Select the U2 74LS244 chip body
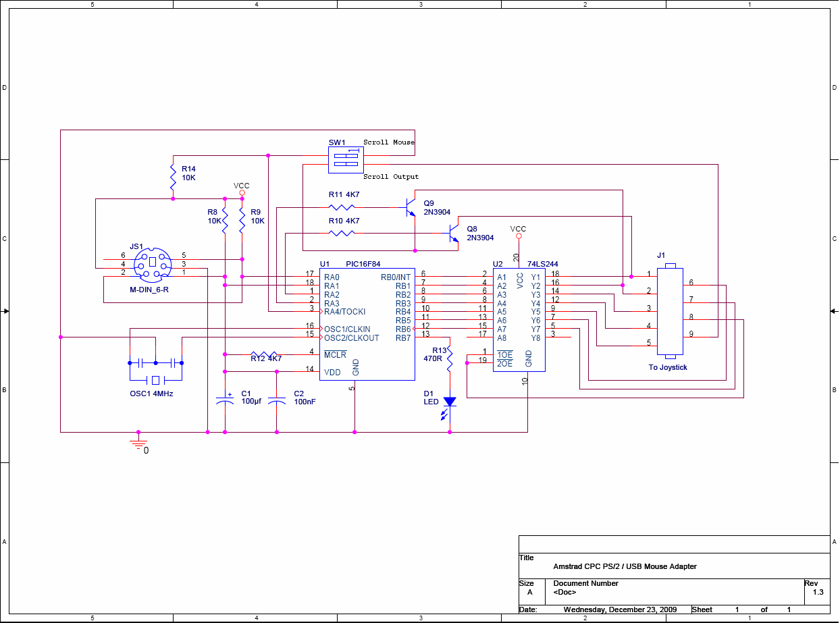Screen dimensions: 840x623 519,319
